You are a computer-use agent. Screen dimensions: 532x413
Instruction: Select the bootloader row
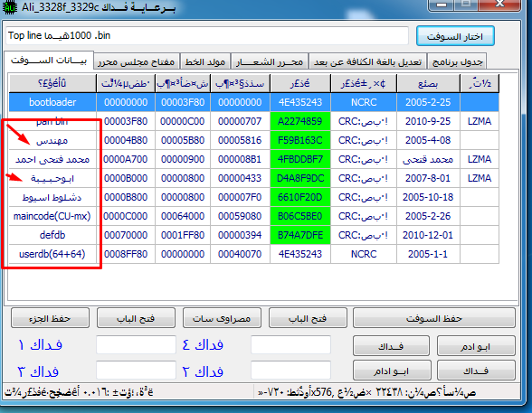point(253,102)
